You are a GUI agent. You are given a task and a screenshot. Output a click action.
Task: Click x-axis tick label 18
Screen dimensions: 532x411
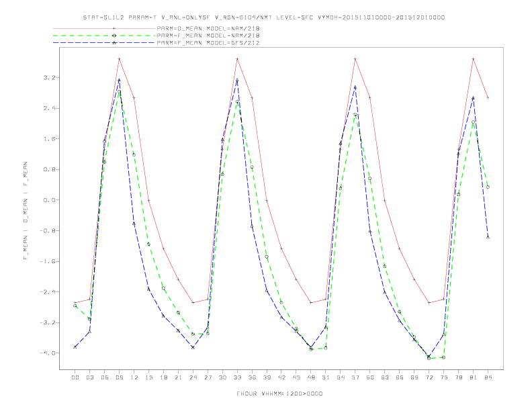pyautogui.click(x=163, y=377)
